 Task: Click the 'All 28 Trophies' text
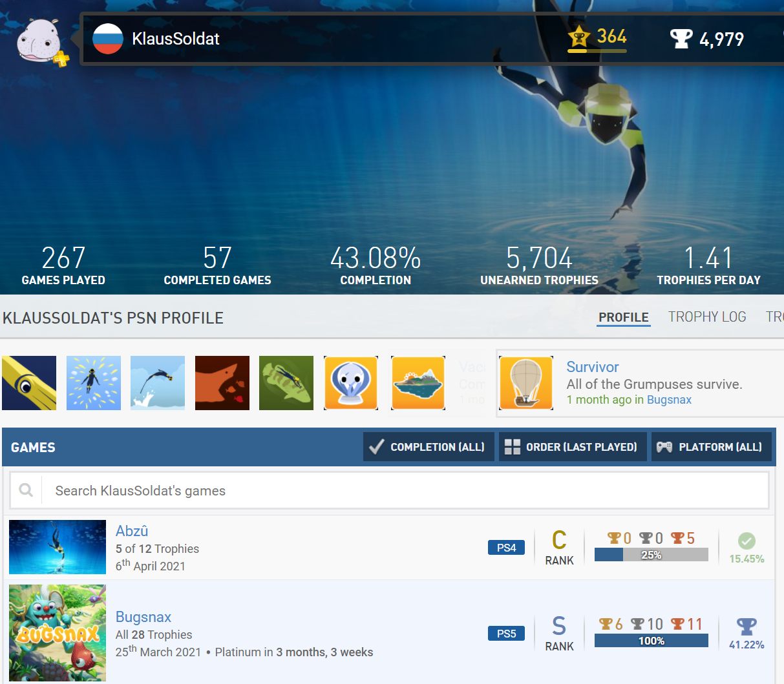point(154,635)
